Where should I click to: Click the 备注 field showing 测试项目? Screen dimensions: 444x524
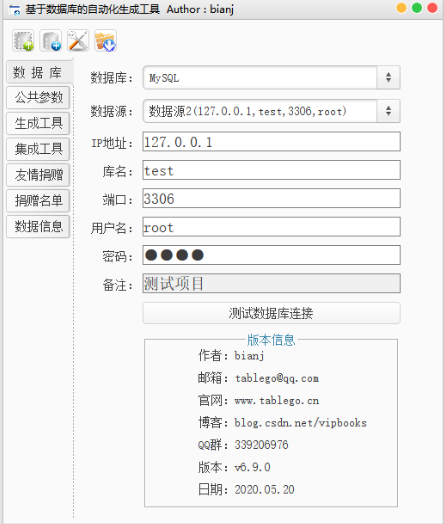point(272,283)
